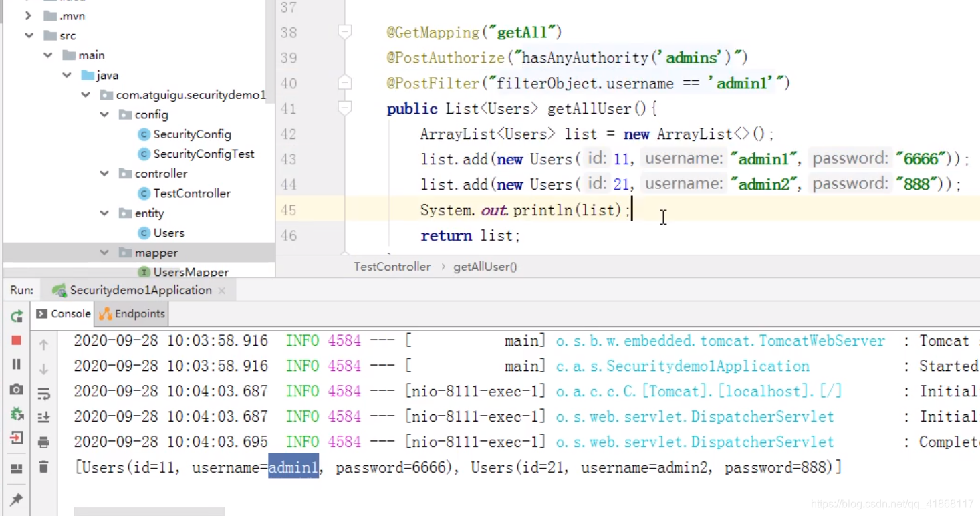The height and width of the screenshot is (516, 980).
Task: Switch to the Console tab
Action: tap(63, 313)
